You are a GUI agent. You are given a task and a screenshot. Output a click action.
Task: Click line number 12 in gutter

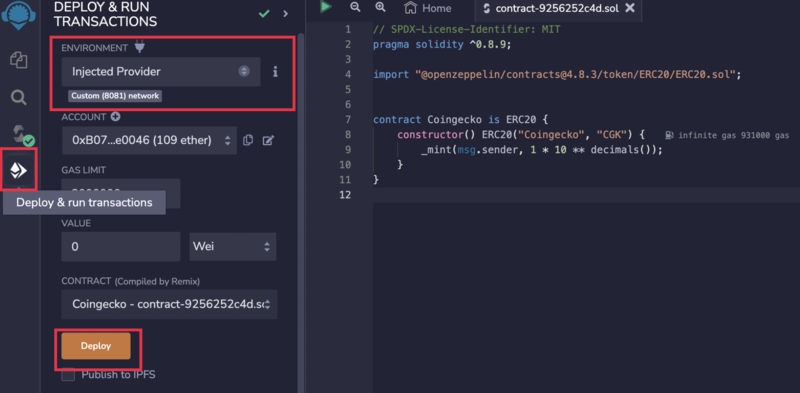click(x=346, y=195)
